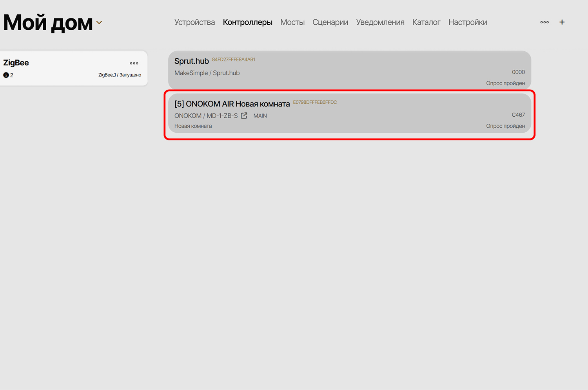Click the ID 84FD27FFFE8A4AB1
The height and width of the screenshot is (390, 588).
tap(234, 60)
